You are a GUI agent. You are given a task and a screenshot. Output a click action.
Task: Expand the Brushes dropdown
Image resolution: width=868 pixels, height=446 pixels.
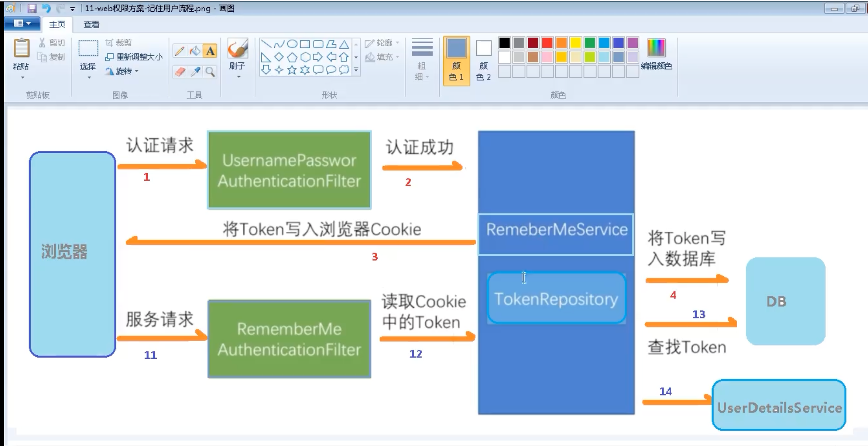click(238, 77)
